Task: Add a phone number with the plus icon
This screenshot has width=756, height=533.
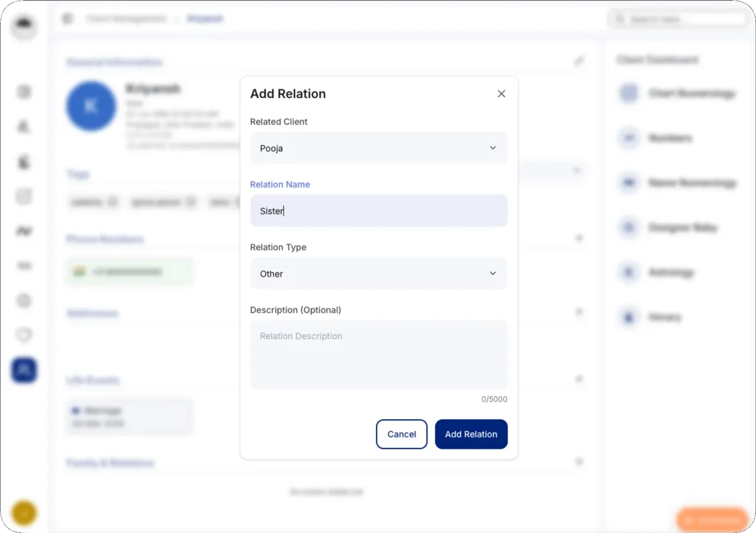Action: click(579, 238)
